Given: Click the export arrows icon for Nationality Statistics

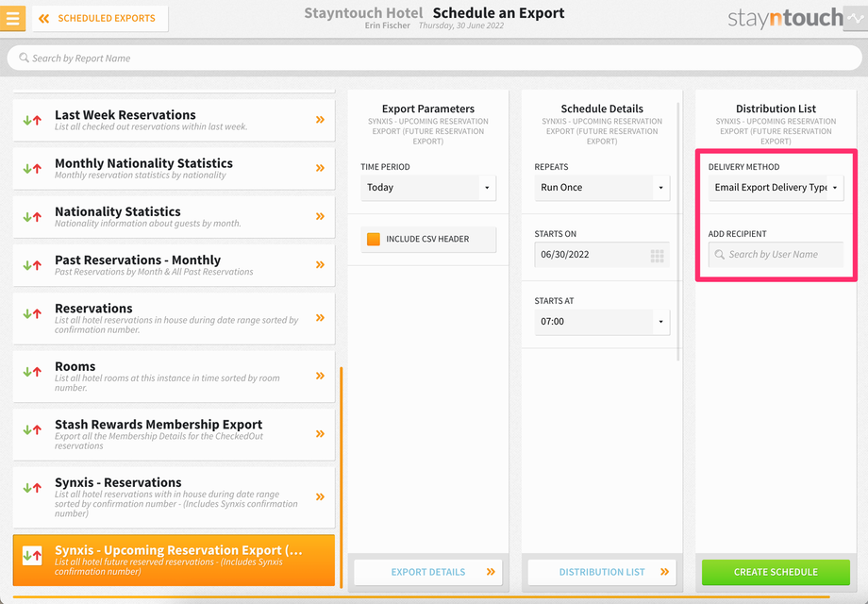Looking at the screenshot, I should pos(32,216).
